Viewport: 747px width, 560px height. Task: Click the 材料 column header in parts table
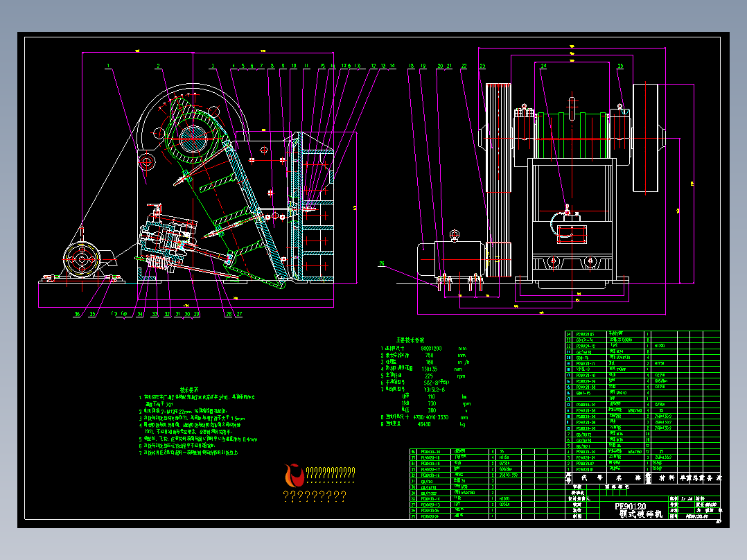click(x=665, y=478)
